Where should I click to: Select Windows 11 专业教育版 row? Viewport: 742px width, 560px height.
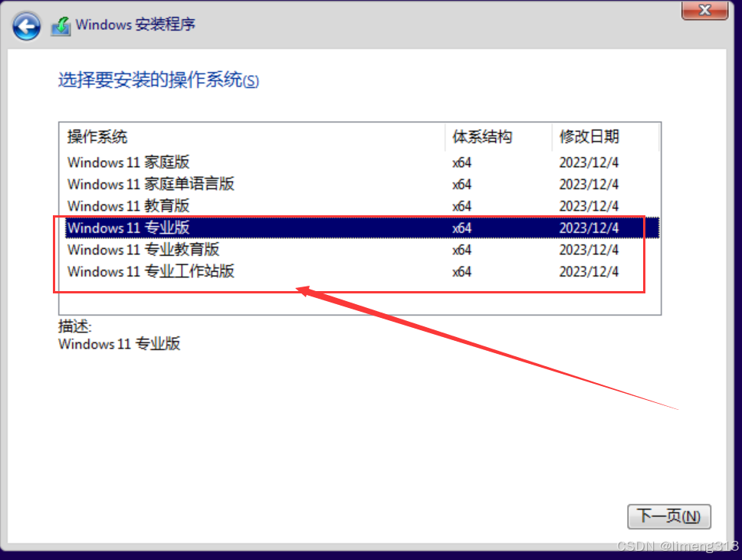tap(362, 250)
